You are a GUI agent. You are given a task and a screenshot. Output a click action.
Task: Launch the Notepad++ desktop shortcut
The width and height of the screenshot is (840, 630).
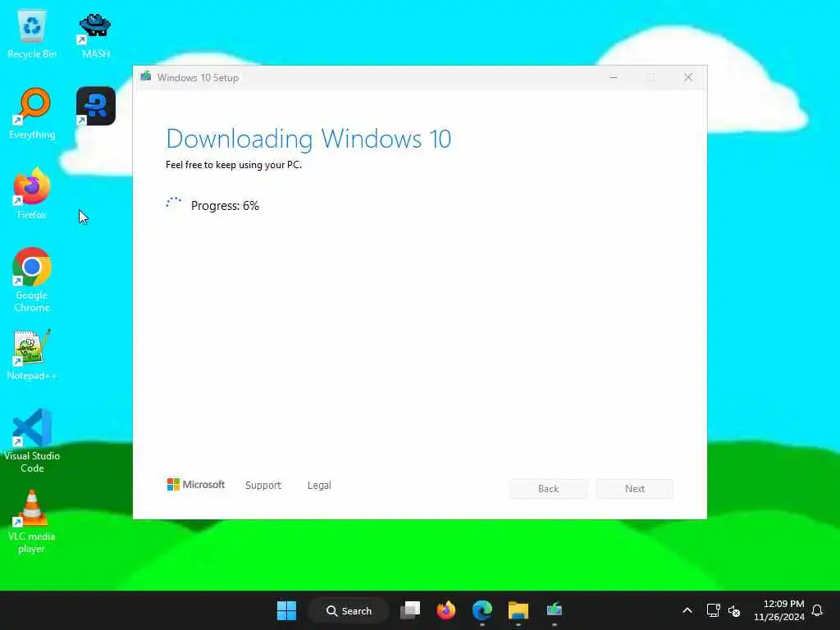pyautogui.click(x=32, y=354)
